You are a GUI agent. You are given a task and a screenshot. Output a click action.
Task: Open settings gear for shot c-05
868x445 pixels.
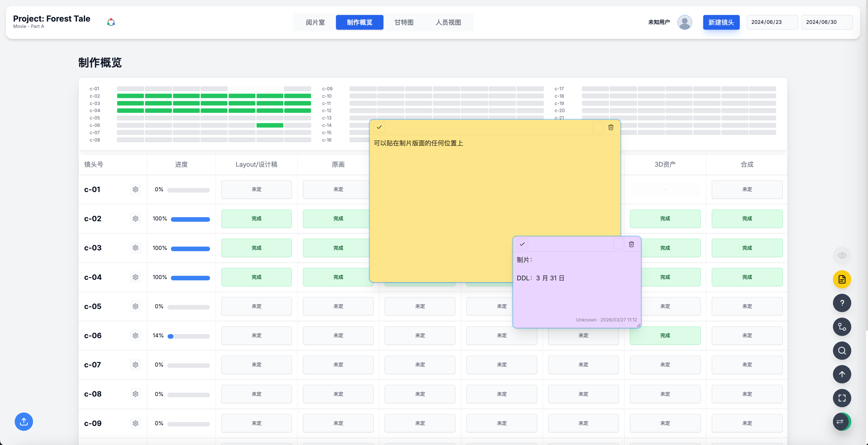135,306
